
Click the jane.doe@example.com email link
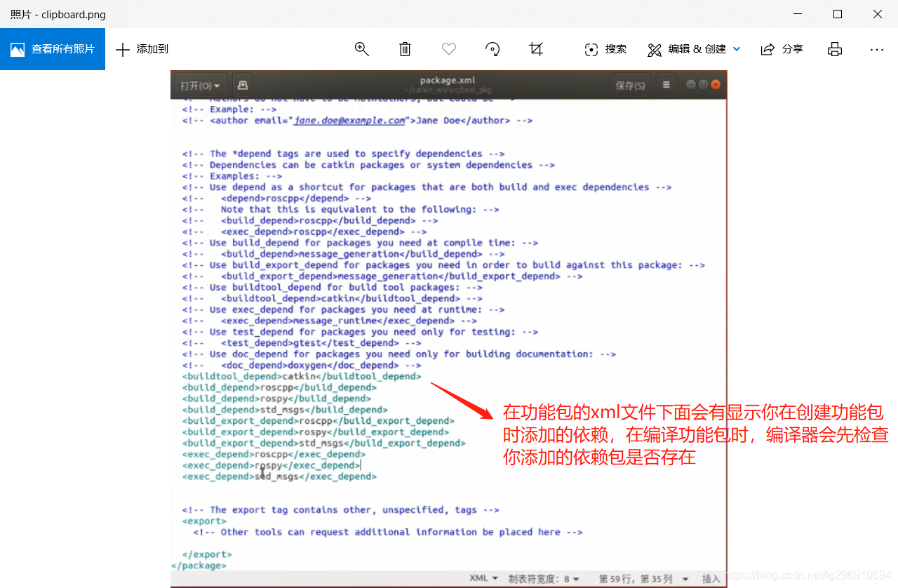click(x=349, y=120)
